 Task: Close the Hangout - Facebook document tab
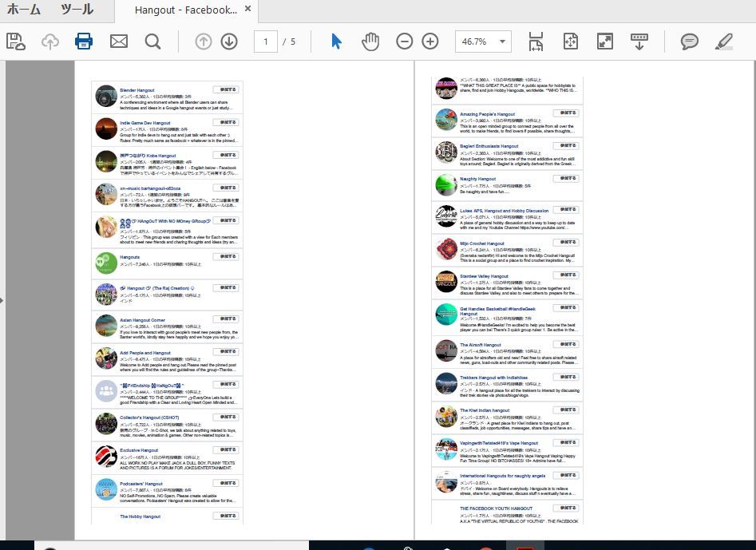click(247, 9)
